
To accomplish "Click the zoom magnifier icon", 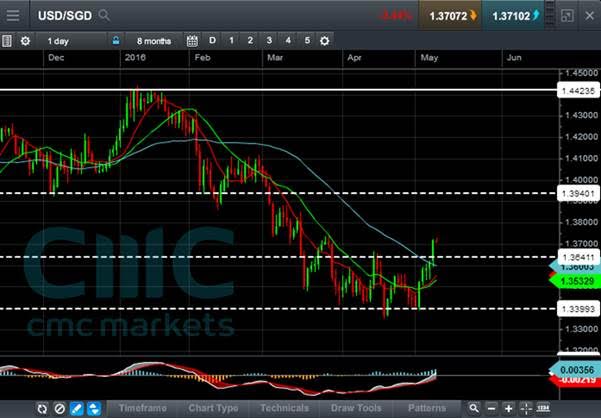I will 474,408.
